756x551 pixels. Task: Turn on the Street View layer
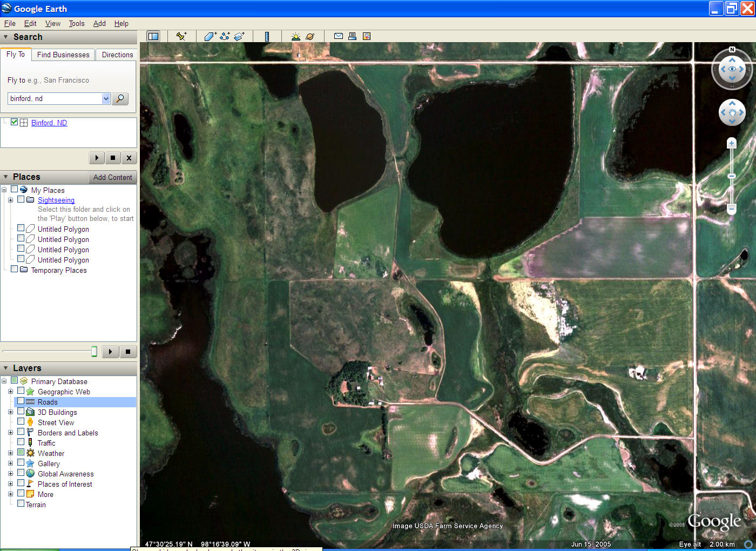tap(21, 421)
